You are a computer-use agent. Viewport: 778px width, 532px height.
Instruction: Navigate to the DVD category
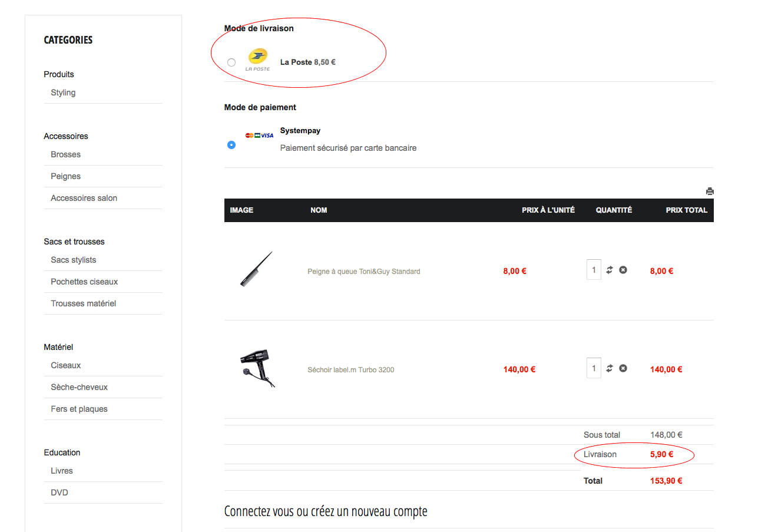pos(59,493)
